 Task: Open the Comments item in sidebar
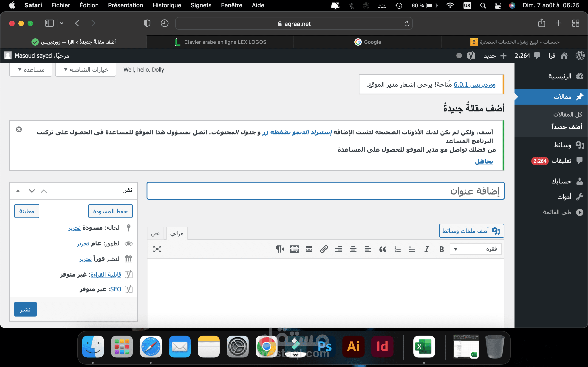point(561,161)
